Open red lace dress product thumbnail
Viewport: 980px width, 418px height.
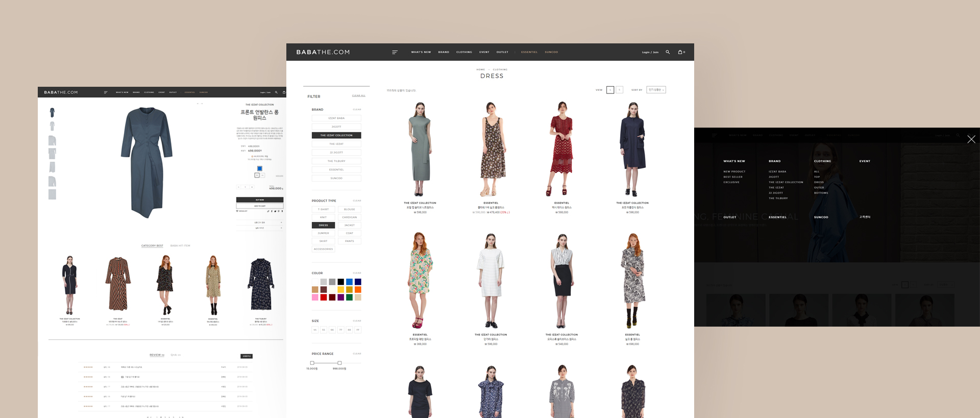coord(561,149)
